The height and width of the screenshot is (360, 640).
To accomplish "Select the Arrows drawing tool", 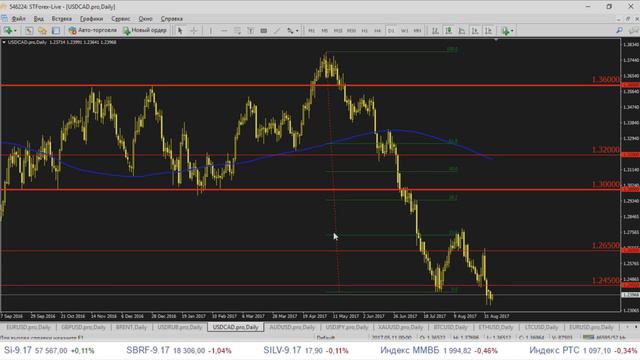I will point(290,31).
